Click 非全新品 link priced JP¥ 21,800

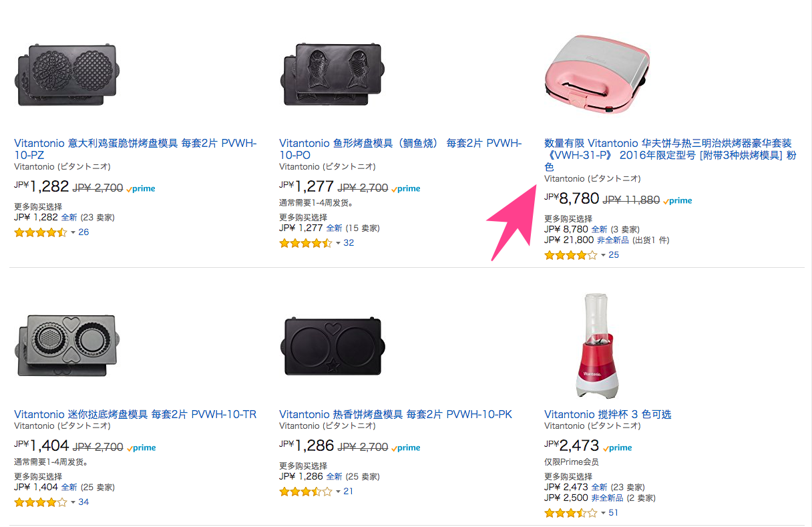pyautogui.click(x=612, y=240)
